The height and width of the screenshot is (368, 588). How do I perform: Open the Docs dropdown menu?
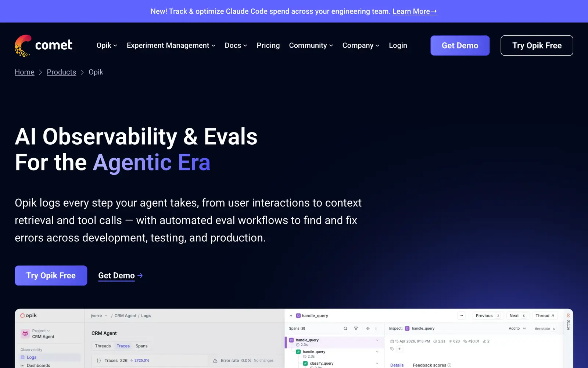[x=236, y=45]
